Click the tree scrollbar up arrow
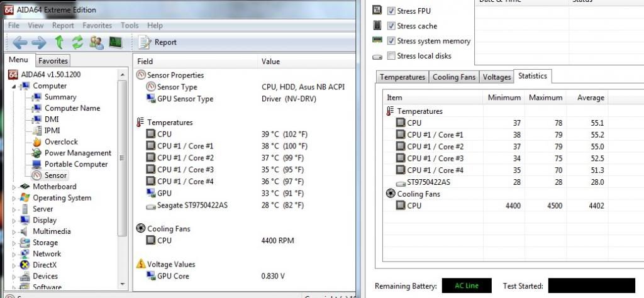The height and width of the screenshot is (298, 644). (122, 75)
